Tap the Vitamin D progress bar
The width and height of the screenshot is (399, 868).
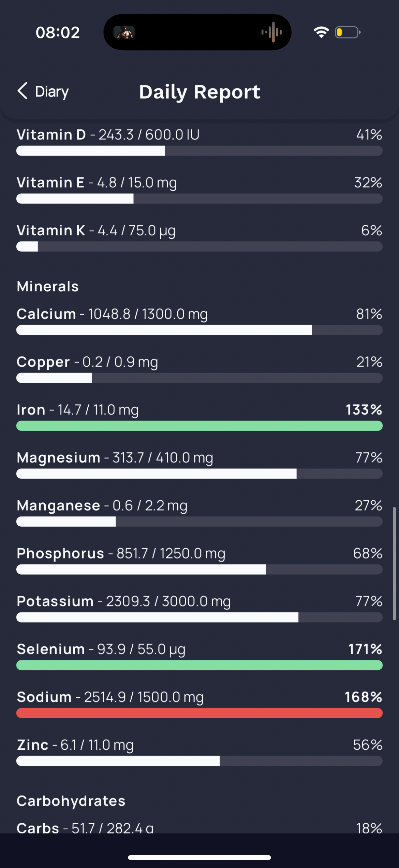(x=199, y=151)
